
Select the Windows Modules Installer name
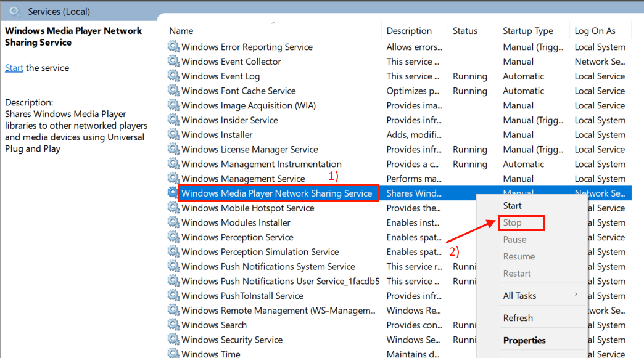coord(236,222)
